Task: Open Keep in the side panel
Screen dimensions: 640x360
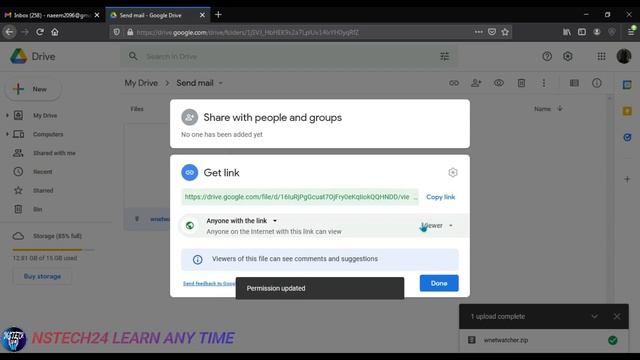Action: pos(627,111)
